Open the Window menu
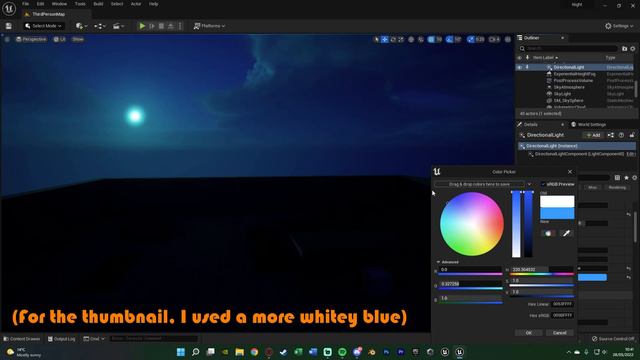The image size is (640, 360). pyautogui.click(x=59, y=4)
